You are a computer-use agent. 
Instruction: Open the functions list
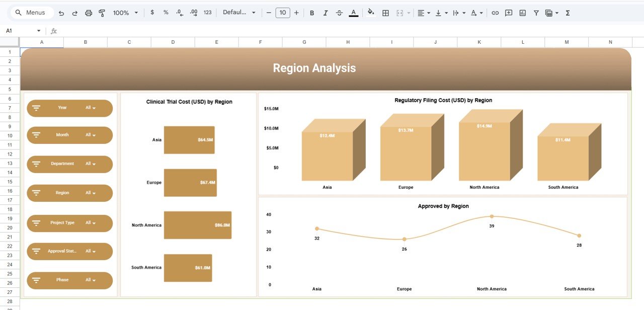pos(568,13)
